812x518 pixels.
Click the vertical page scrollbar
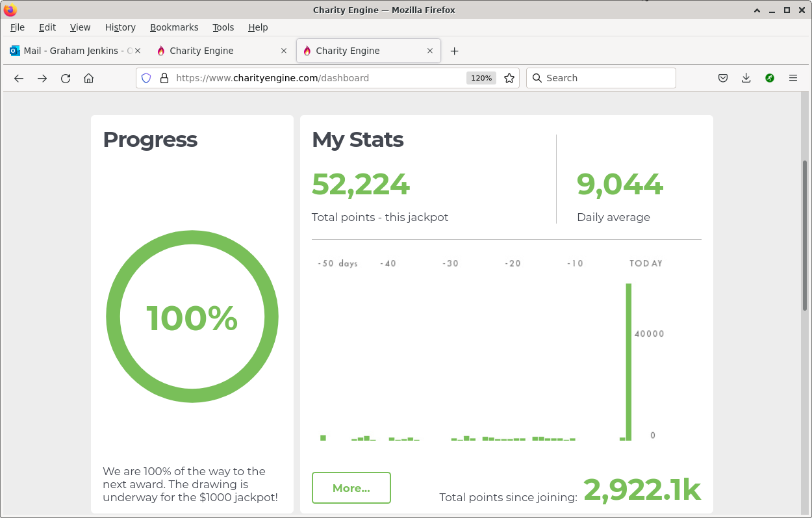(x=805, y=235)
